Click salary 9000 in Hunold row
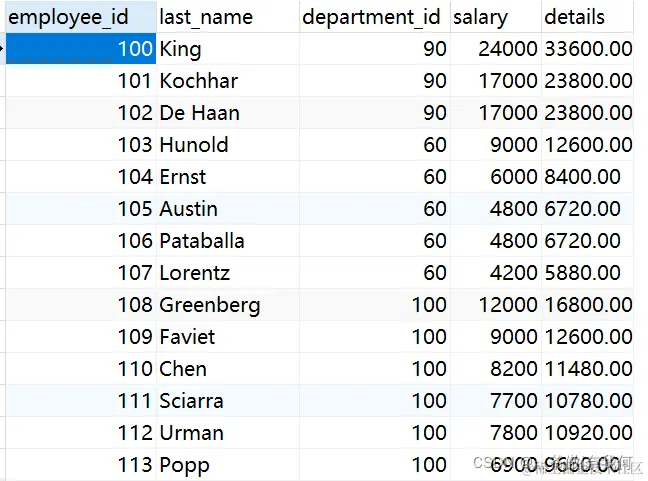The width and height of the screenshot is (648, 481). (496, 145)
